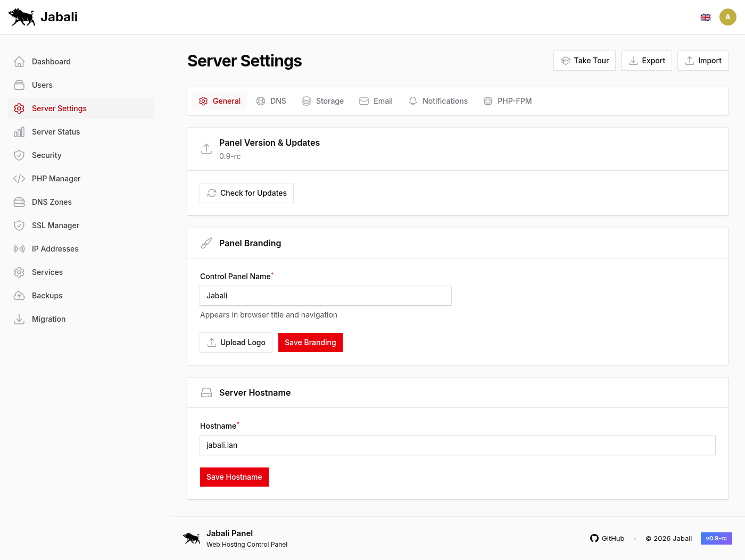The width and height of the screenshot is (745, 560).
Task: Open the Notifications settings tab
Action: click(x=438, y=101)
